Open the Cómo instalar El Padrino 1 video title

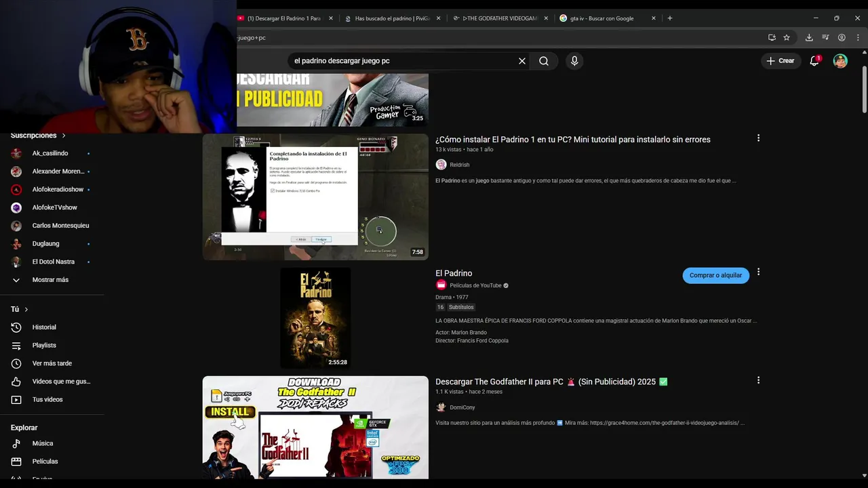point(573,140)
